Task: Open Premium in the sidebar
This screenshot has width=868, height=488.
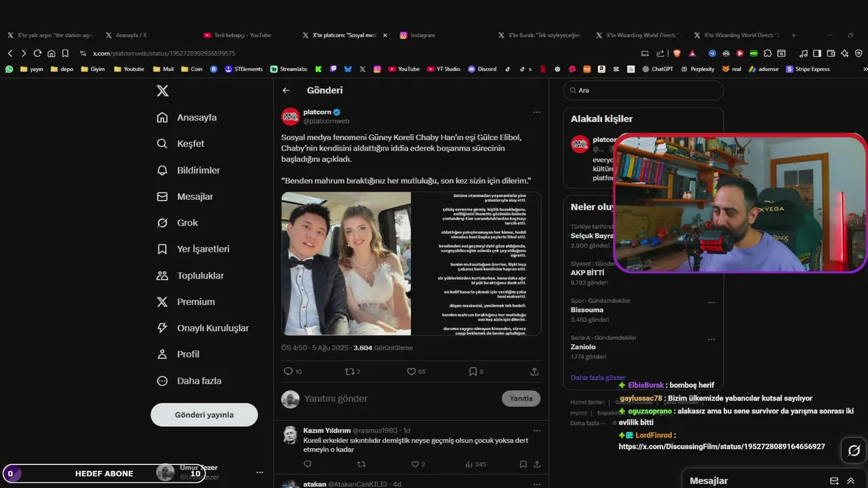Action: (x=185, y=302)
